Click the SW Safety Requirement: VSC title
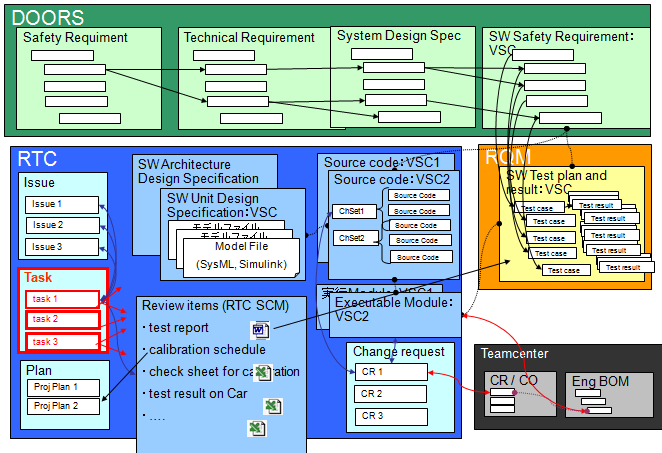The width and height of the screenshot is (662, 453). pos(561,43)
